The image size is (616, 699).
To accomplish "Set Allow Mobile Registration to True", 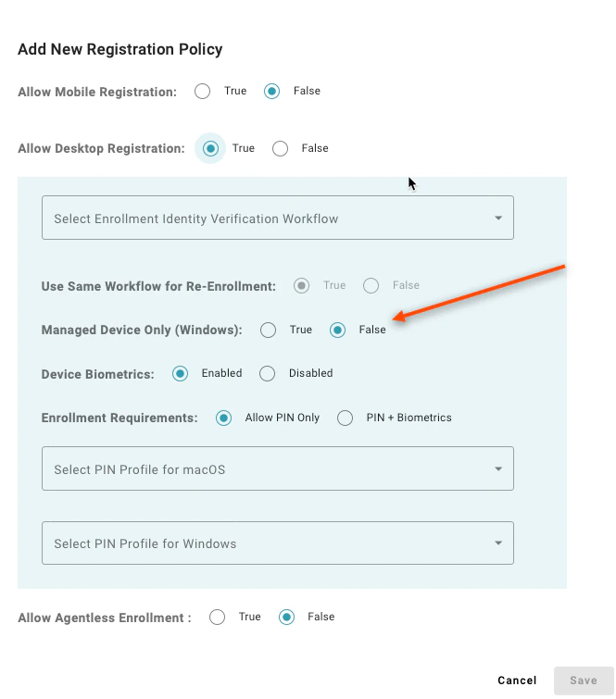I will (x=202, y=92).
